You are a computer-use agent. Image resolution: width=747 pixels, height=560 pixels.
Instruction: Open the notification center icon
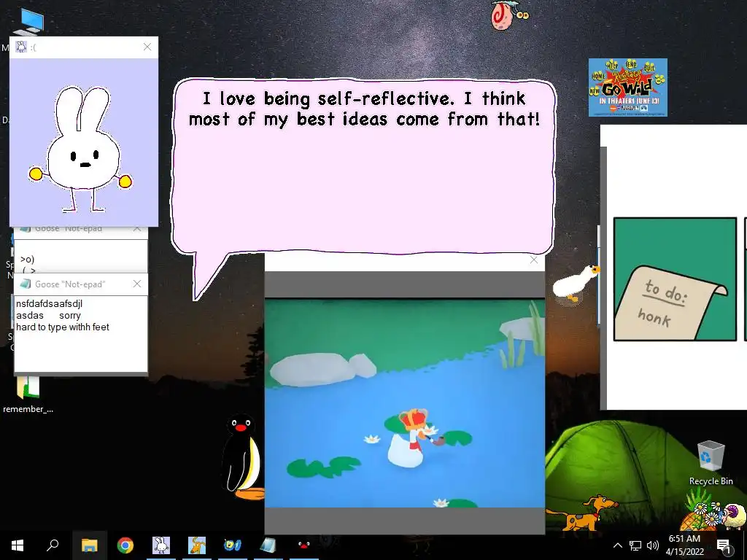[724, 546]
